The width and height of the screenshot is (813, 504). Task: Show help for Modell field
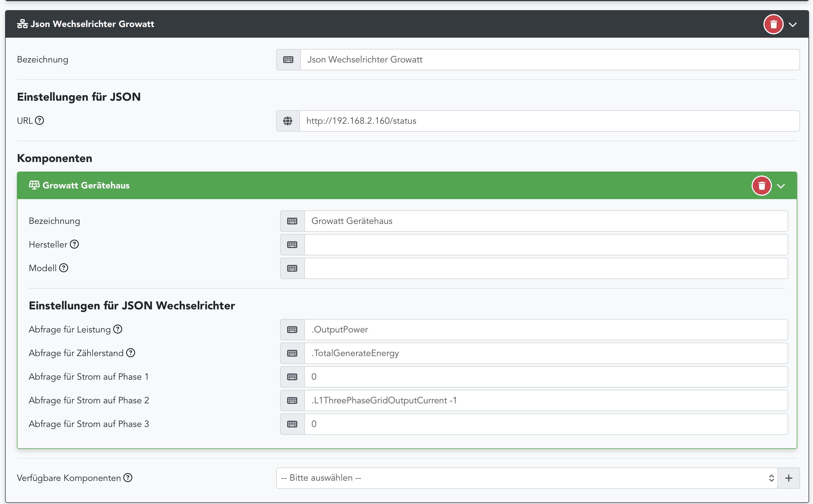[x=63, y=268]
